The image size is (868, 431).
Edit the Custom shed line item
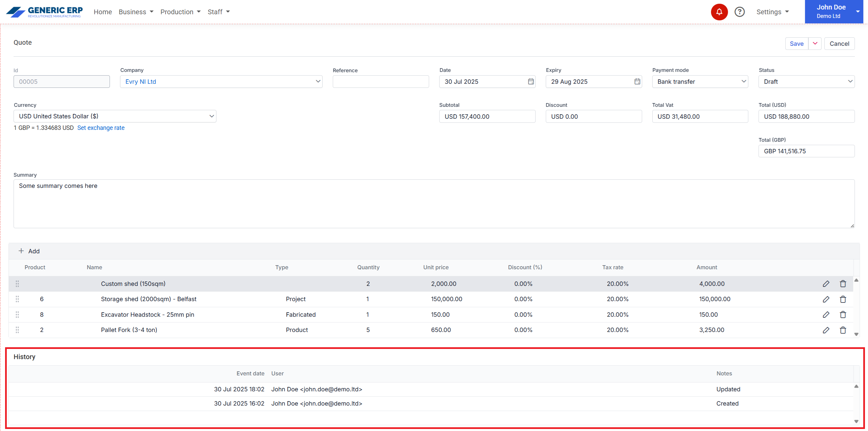point(826,284)
